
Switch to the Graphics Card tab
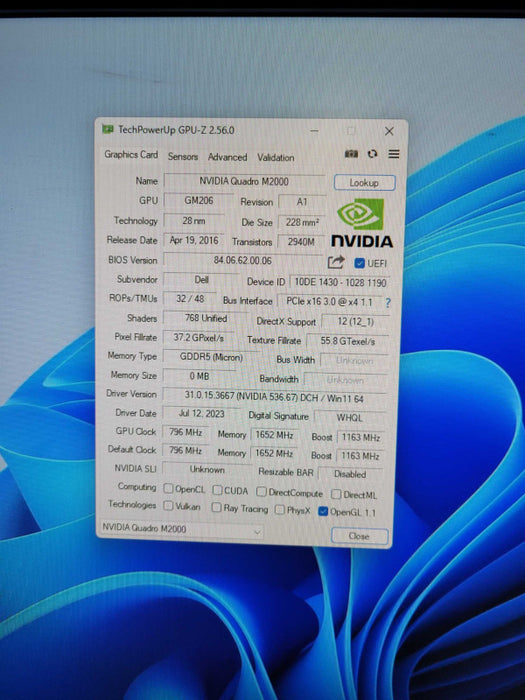point(131,154)
